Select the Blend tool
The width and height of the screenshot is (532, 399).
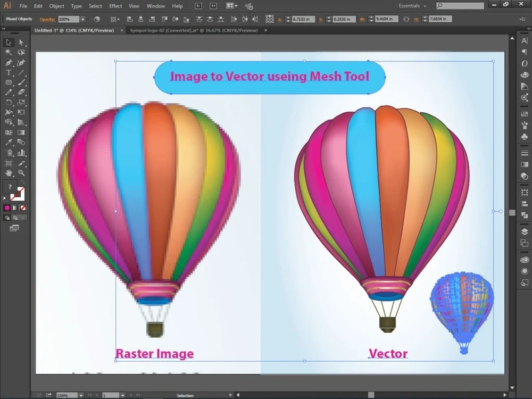click(21, 142)
